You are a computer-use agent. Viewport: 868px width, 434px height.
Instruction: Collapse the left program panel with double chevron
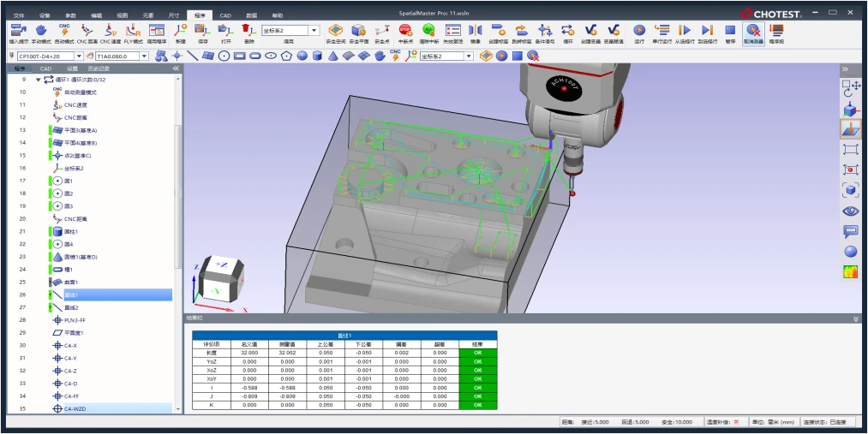[176, 68]
